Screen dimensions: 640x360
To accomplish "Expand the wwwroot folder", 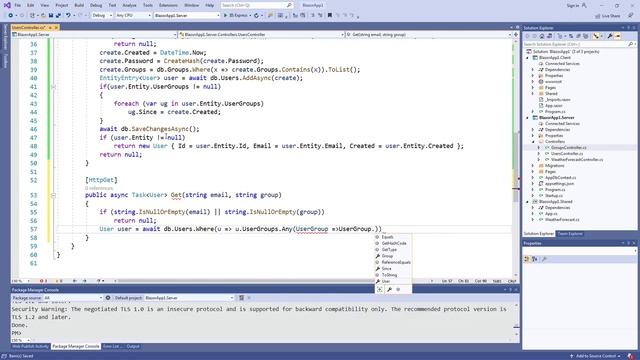I will click(x=533, y=82).
